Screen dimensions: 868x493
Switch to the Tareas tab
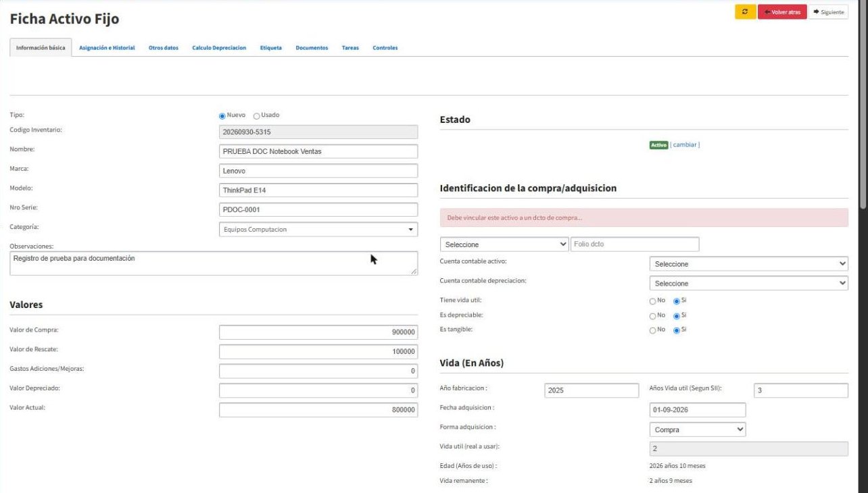coord(350,48)
